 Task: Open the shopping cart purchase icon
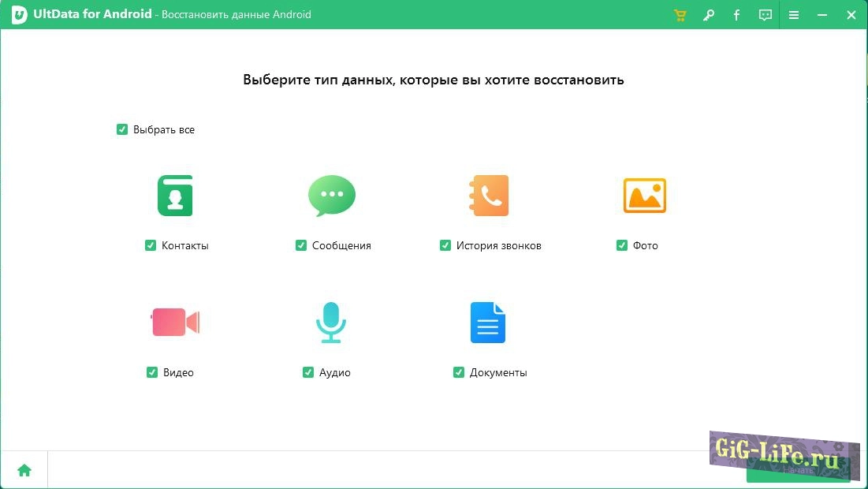[x=680, y=15]
